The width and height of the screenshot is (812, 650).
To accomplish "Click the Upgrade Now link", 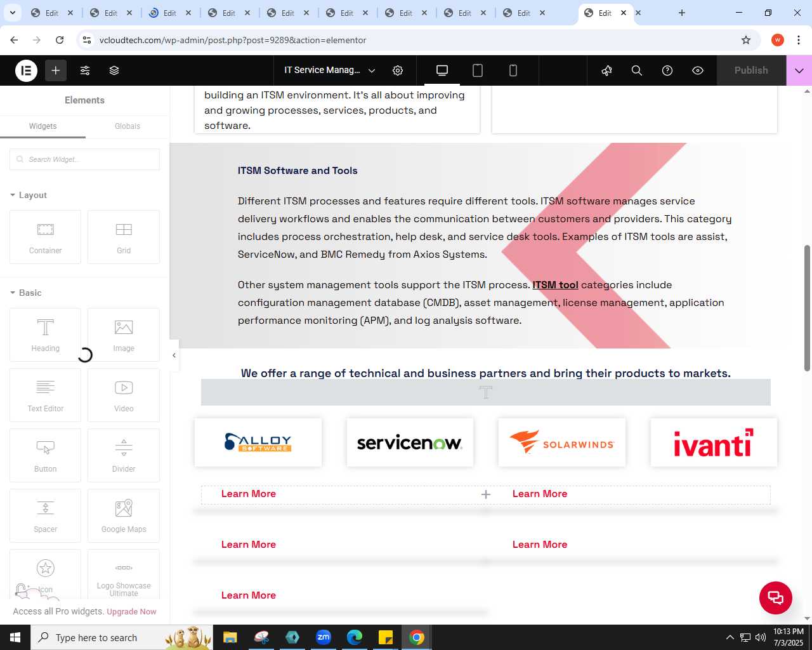I will coord(131,612).
